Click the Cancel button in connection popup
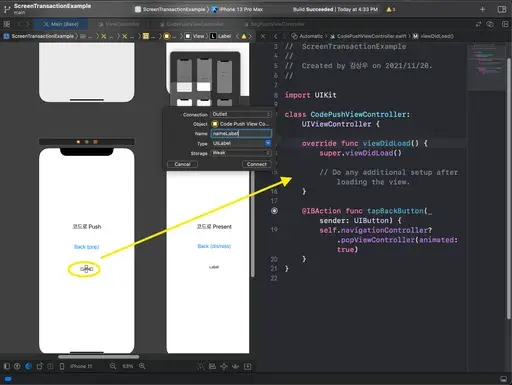The width and height of the screenshot is (512, 385). pos(182,164)
